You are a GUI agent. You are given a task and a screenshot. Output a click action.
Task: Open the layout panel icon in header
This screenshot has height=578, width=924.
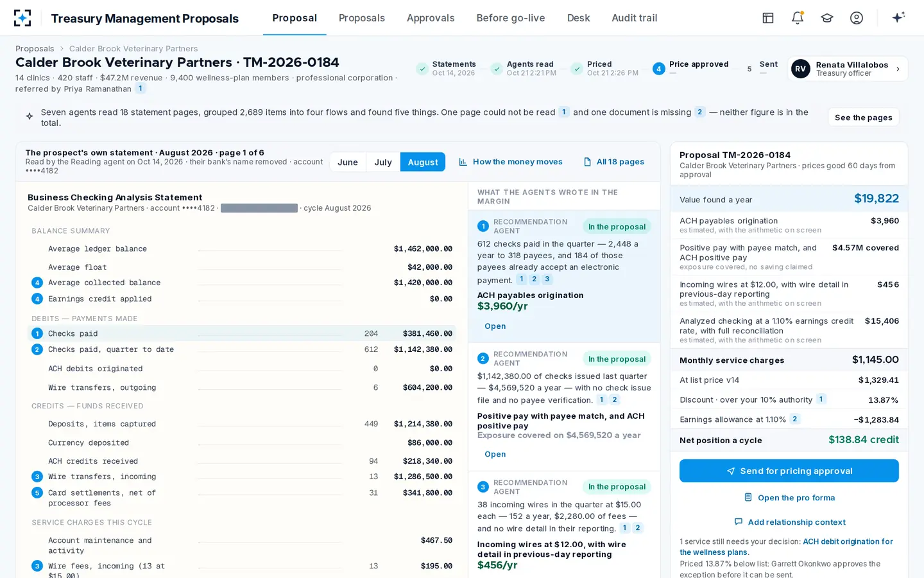768,18
